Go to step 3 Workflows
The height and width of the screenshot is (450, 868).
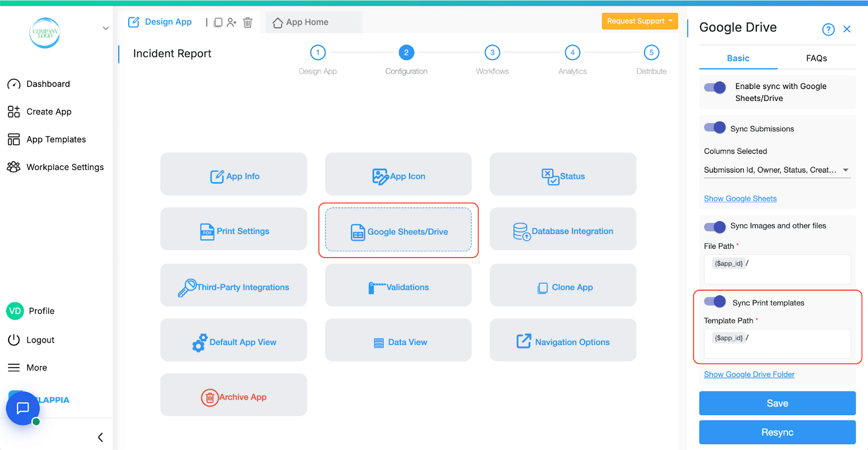pyautogui.click(x=493, y=53)
